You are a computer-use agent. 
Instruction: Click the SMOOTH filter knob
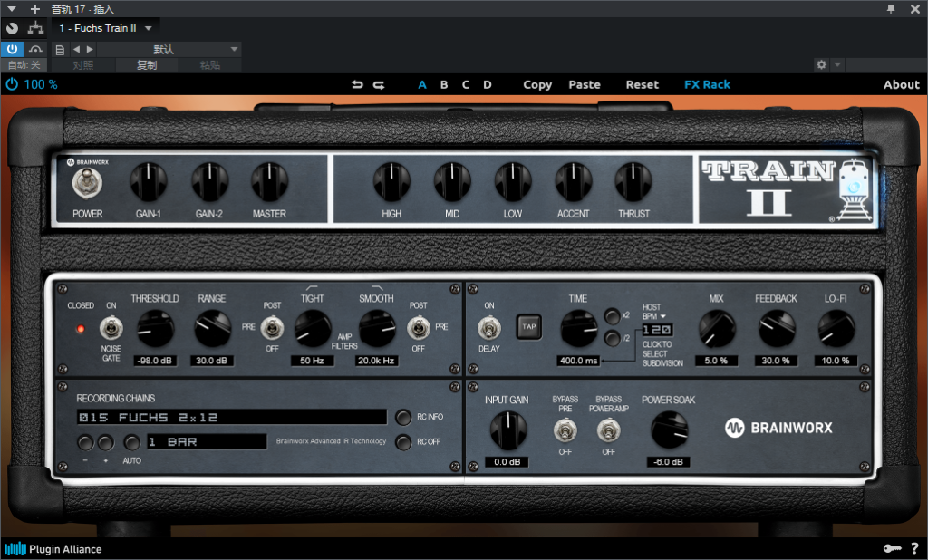pyautogui.click(x=377, y=328)
